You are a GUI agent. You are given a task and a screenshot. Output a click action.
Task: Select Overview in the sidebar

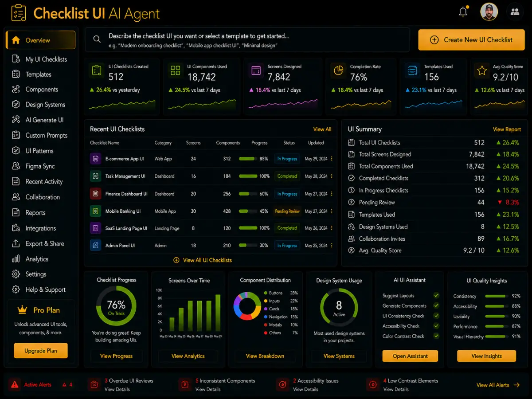[x=40, y=40]
